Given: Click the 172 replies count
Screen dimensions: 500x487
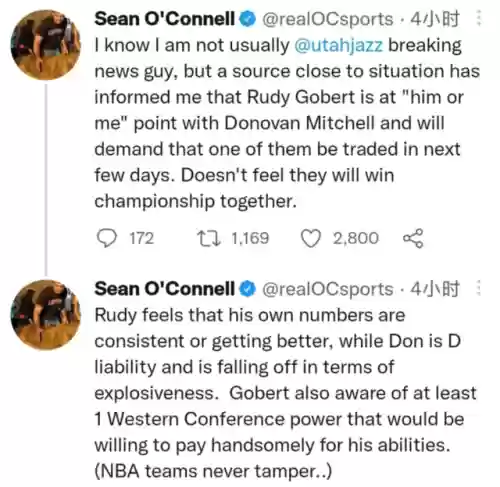Looking at the screenshot, I should (142, 239).
